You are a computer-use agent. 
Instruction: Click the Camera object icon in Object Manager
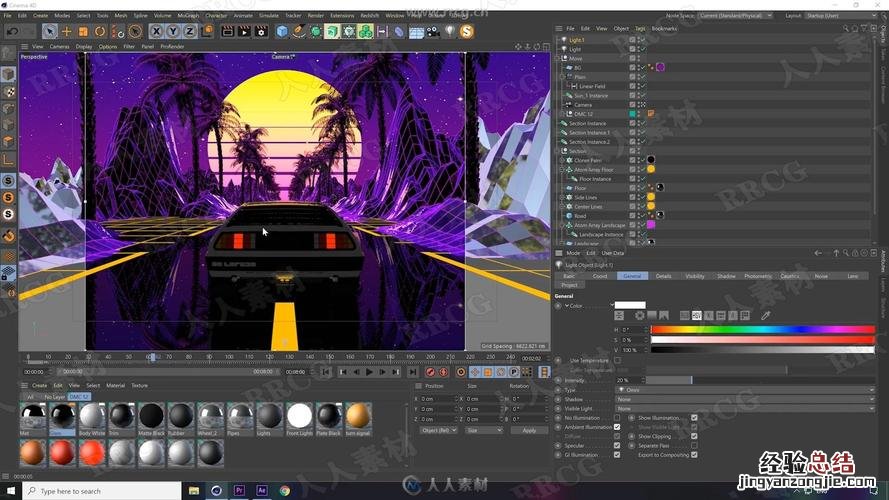[x=569, y=104]
